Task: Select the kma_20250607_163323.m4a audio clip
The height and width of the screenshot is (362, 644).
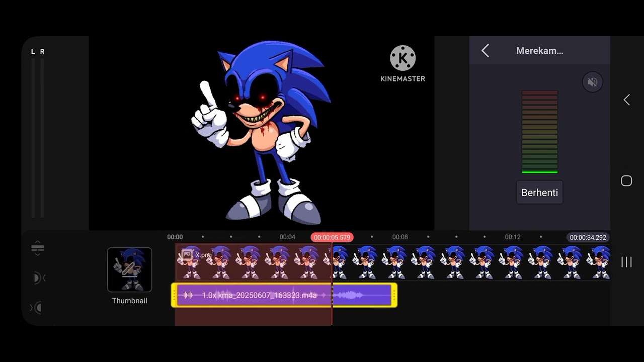Action: coord(284,295)
